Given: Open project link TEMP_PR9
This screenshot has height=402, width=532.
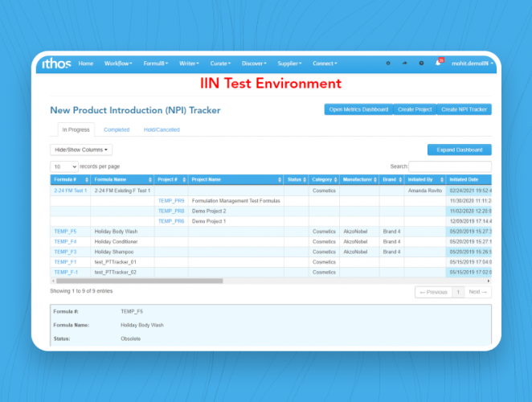Looking at the screenshot, I should pyautogui.click(x=171, y=201).
